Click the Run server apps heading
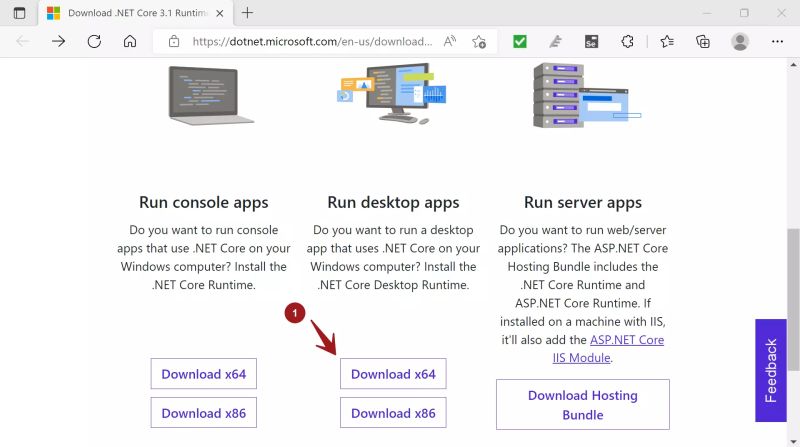This screenshot has height=447, width=800. [x=583, y=203]
